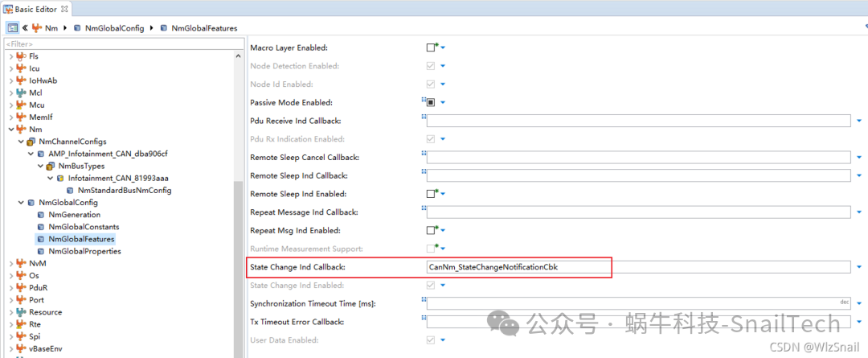Collapse the AMP_Infotainment_CAN_dba906cf node
The height and width of the screenshot is (358, 868).
[x=31, y=154]
